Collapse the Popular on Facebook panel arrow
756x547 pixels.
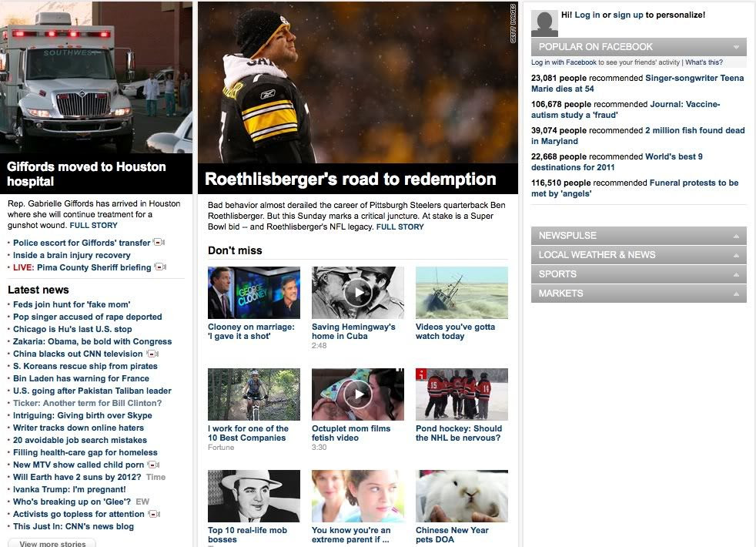(736, 47)
